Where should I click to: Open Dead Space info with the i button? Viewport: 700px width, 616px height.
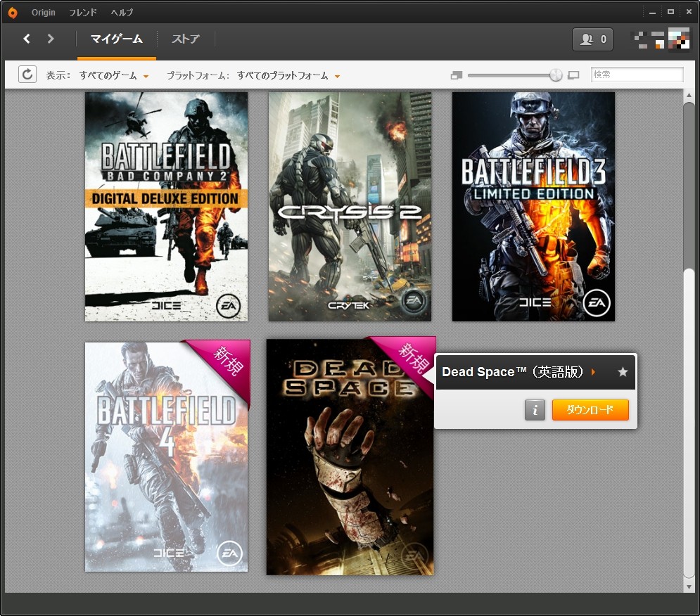point(535,410)
